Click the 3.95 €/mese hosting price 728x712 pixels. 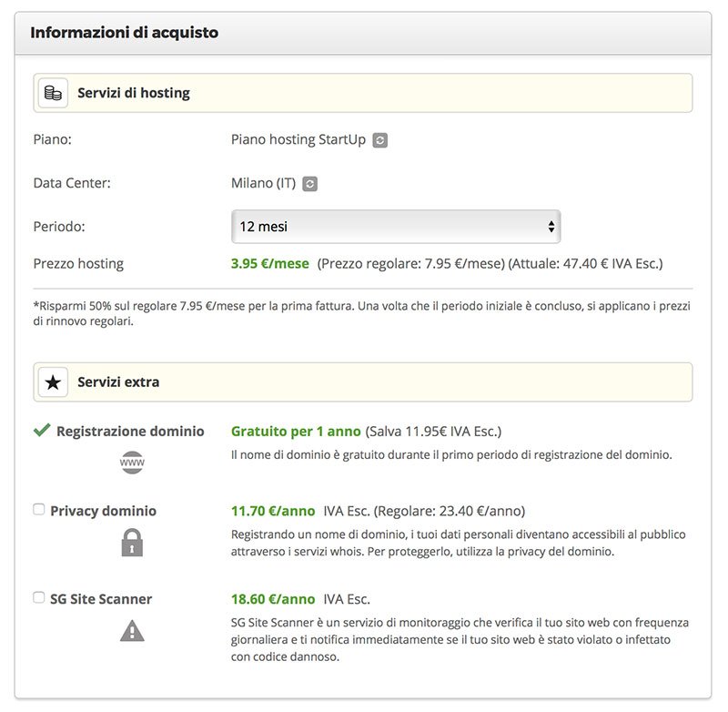coord(269,264)
